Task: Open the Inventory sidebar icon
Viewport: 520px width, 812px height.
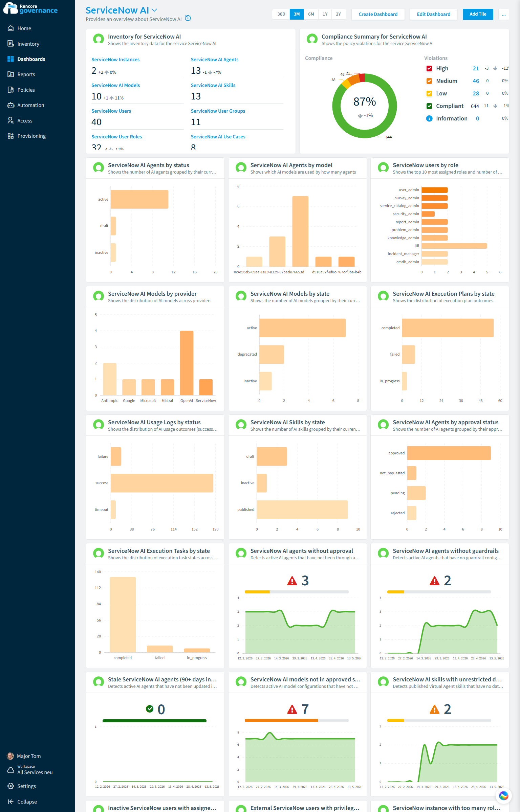Action: pyautogui.click(x=10, y=44)
